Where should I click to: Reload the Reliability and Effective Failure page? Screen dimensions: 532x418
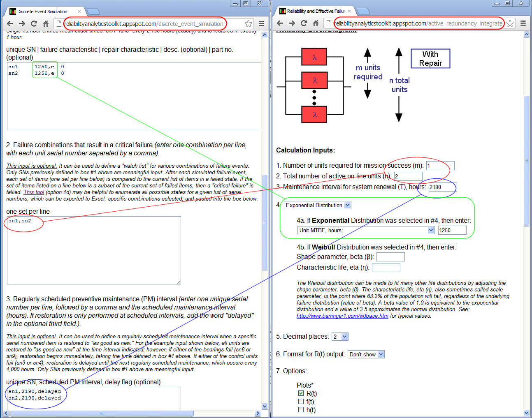click(x=304, y=23)
